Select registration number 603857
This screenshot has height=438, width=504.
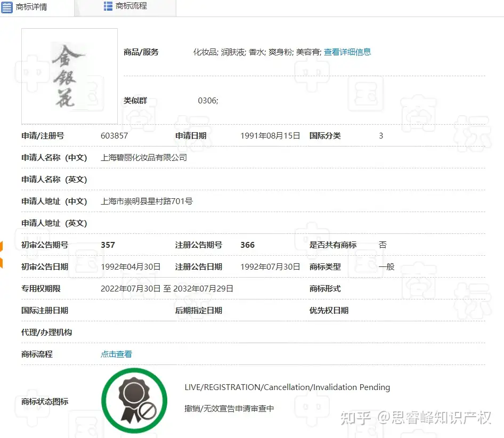pos(114,136)
